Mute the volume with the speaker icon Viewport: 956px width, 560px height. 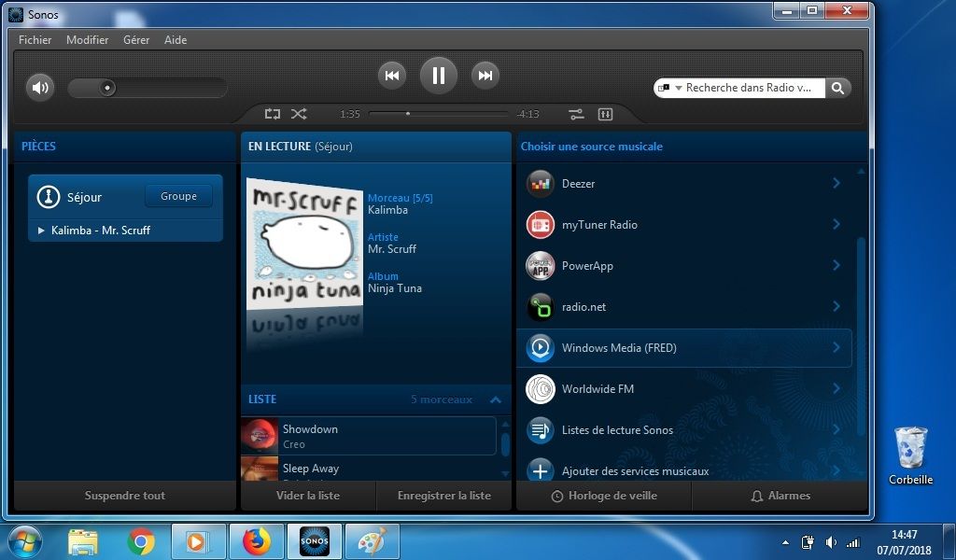40,88
